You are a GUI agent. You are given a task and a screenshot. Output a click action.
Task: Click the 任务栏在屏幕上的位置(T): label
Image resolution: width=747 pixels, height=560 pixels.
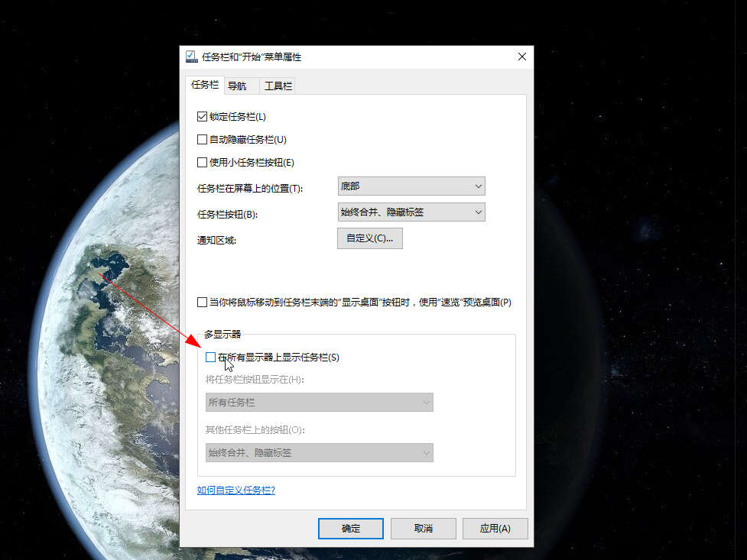(249, 189)
